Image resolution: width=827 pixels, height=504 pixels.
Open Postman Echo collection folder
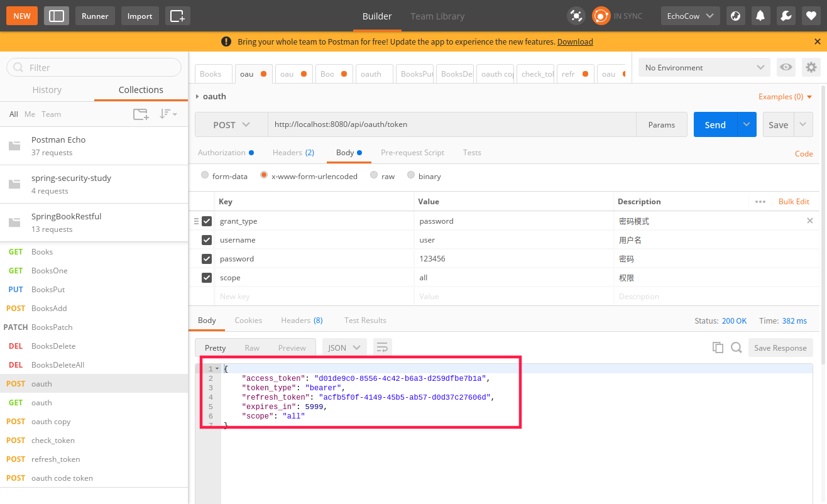point(94,146)
